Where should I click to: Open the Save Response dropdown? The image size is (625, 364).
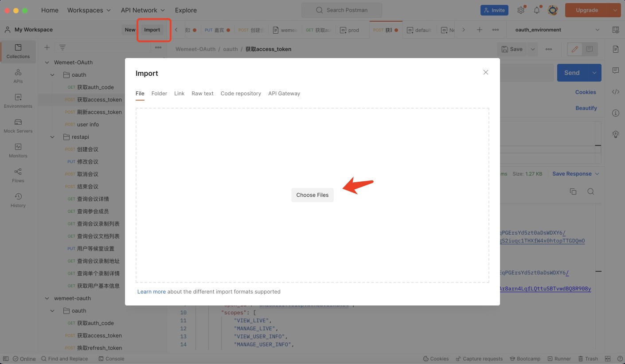click(576, 174)
